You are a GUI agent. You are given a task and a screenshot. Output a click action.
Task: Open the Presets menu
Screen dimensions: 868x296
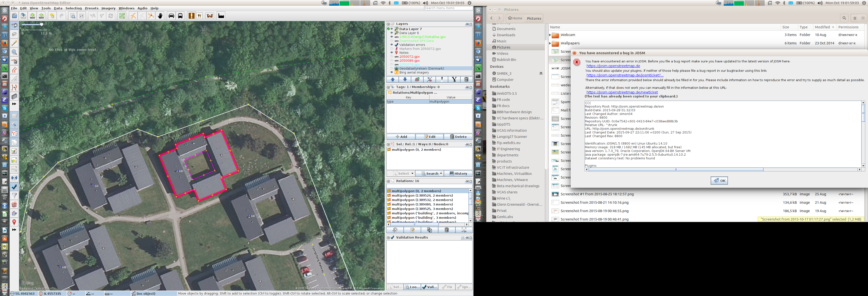tap(91, 8)
